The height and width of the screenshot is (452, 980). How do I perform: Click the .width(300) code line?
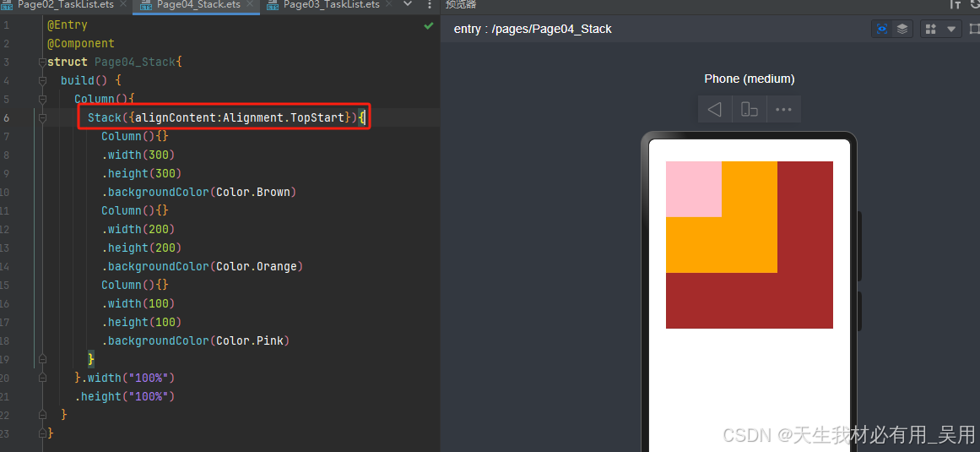138,155
